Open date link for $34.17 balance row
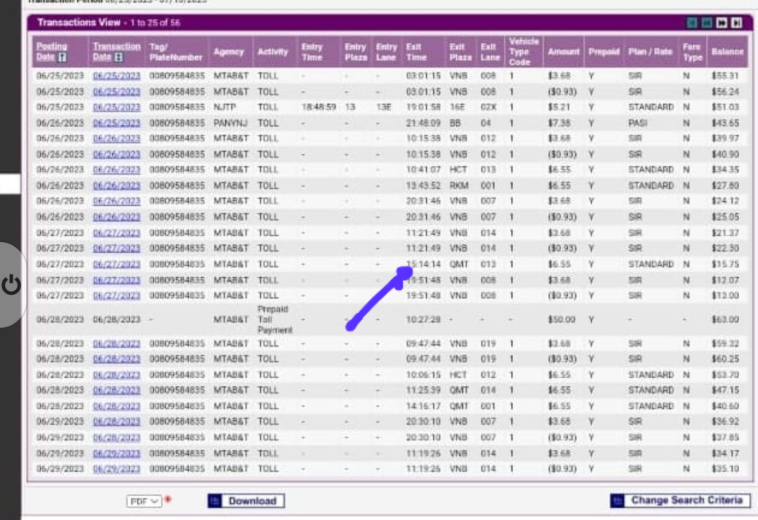The image size is (758, 520). pos(117,453)
